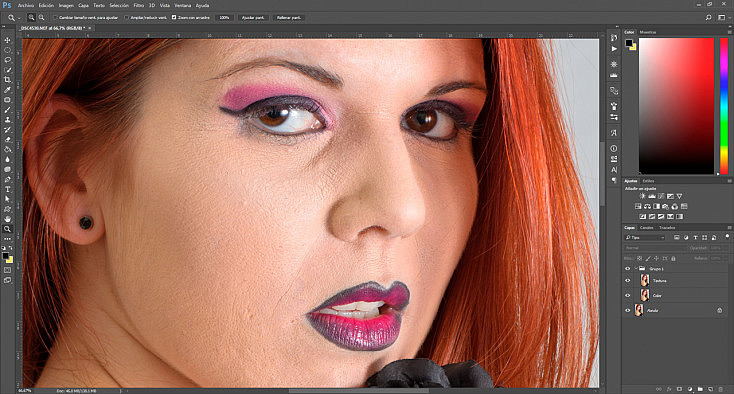Select the Pen tool
The height and width of the screenshot is (394, 734).
(7, 179)
